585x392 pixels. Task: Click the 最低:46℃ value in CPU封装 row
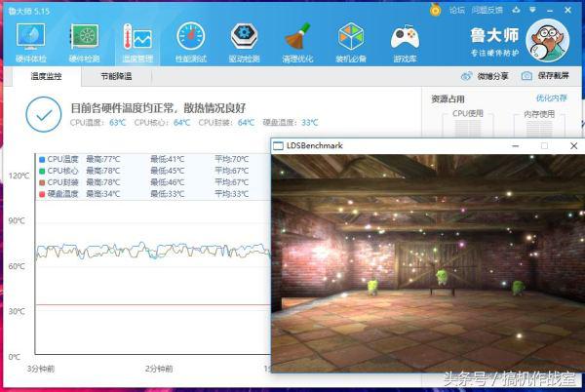point(167,182)
